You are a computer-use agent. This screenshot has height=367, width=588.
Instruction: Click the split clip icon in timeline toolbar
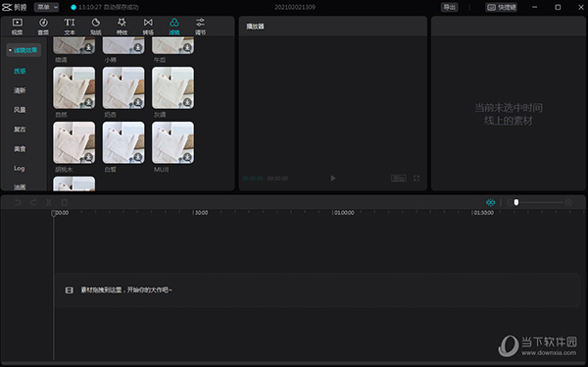(x=49, y=202)
